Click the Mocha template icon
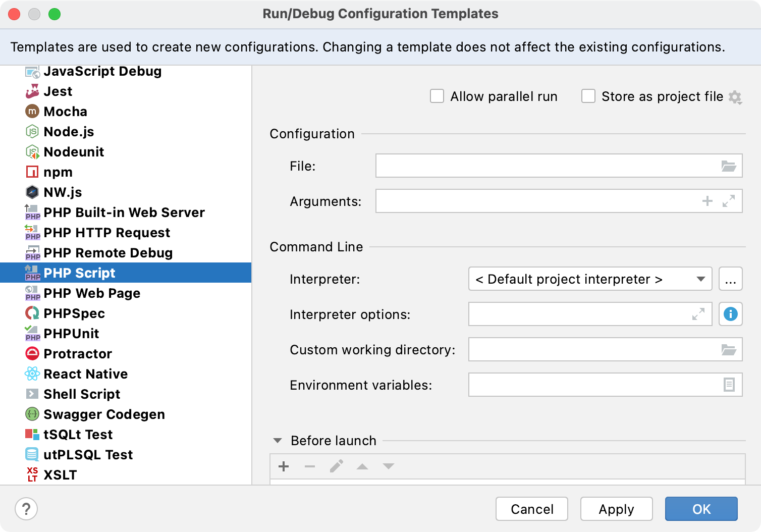The image size is (761, 532). 32,112
